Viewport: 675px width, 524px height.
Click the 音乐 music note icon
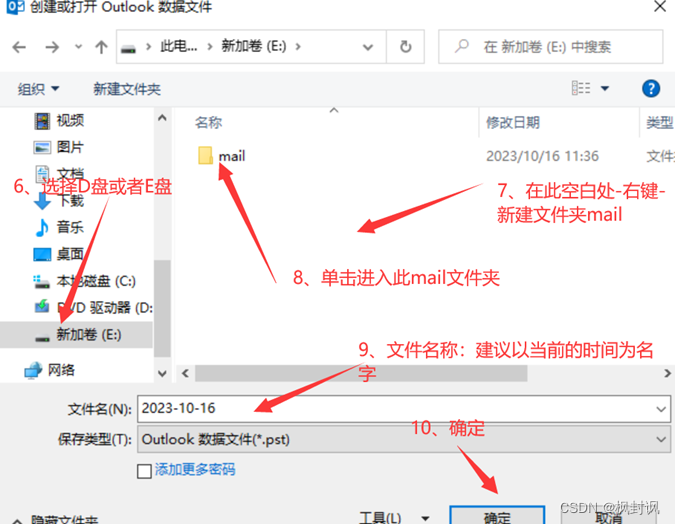pyautogui.click(x=42, y=227)
